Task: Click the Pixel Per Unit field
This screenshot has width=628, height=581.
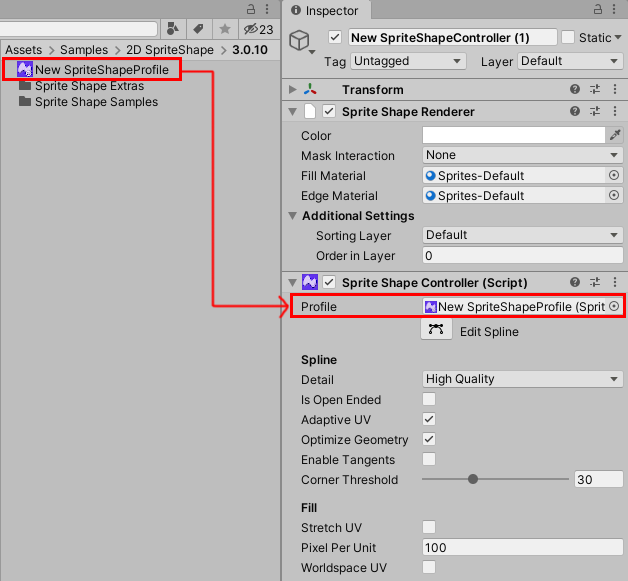Action: (x=523, y=548)
